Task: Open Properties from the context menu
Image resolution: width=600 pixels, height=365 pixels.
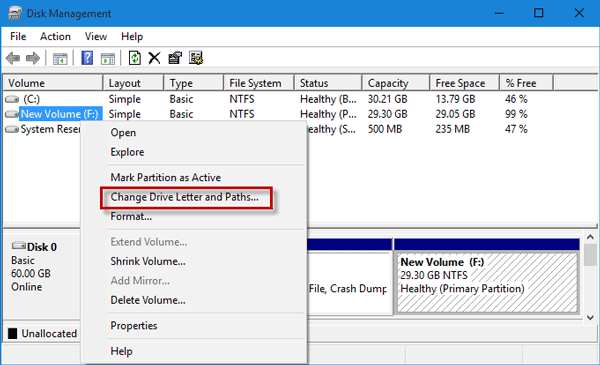Action: (x=194, y=326)
